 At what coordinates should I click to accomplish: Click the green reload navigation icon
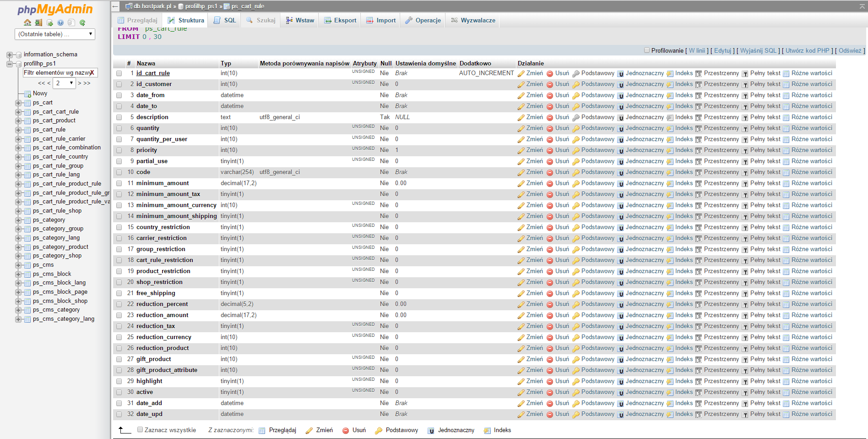tap(82, 22)
